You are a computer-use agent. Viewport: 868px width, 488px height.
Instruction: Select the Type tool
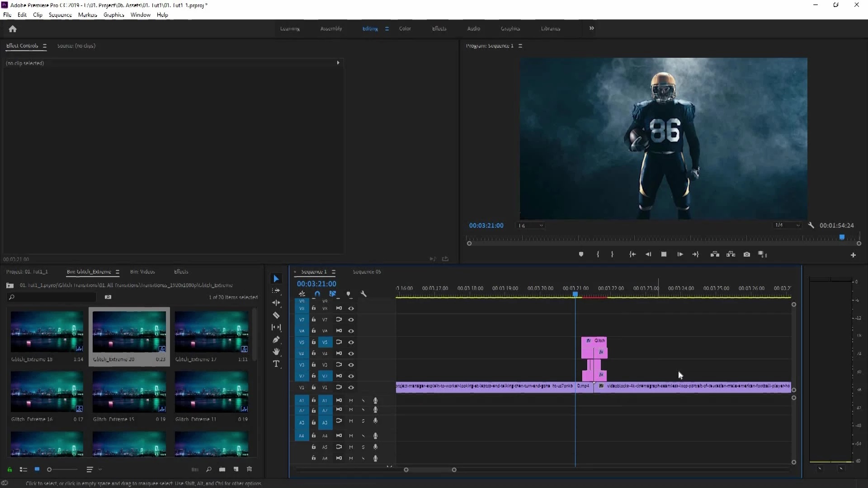click(277, 364)
